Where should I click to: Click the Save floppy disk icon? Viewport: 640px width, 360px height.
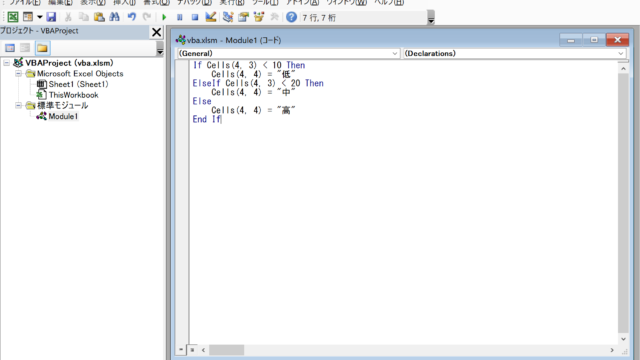[51, 17]
